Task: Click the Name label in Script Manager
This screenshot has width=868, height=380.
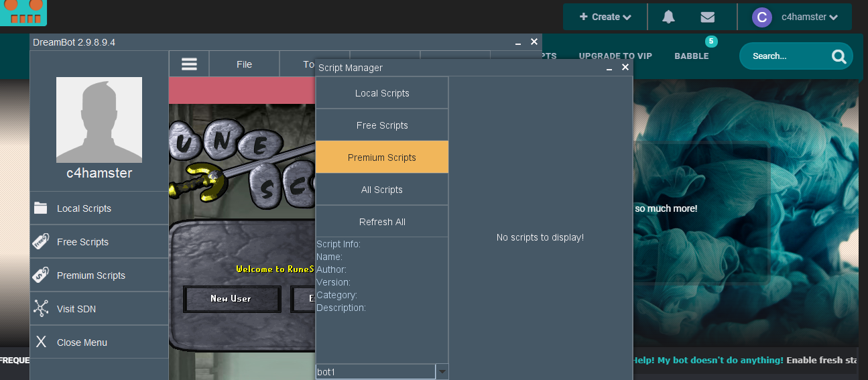Action: [x=329, y=257]
